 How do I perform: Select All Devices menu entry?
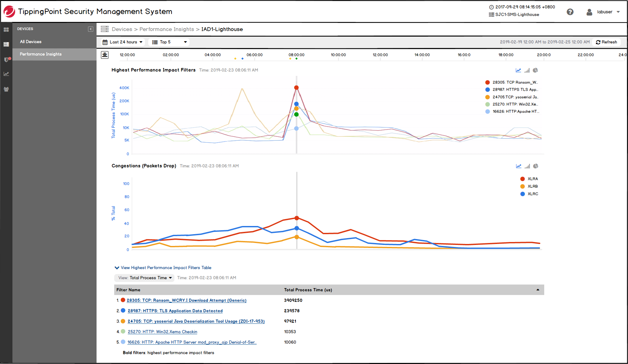pos(31,42)
